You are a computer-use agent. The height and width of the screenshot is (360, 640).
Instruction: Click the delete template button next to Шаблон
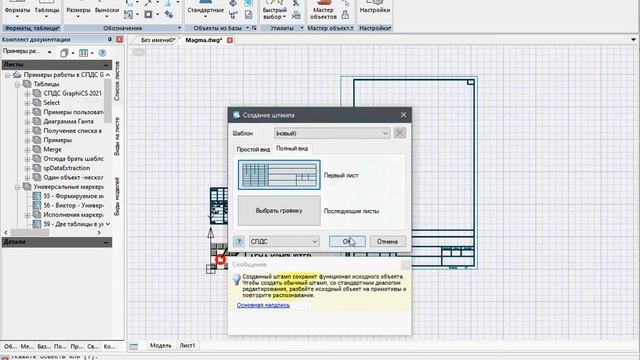click(400, 133)
